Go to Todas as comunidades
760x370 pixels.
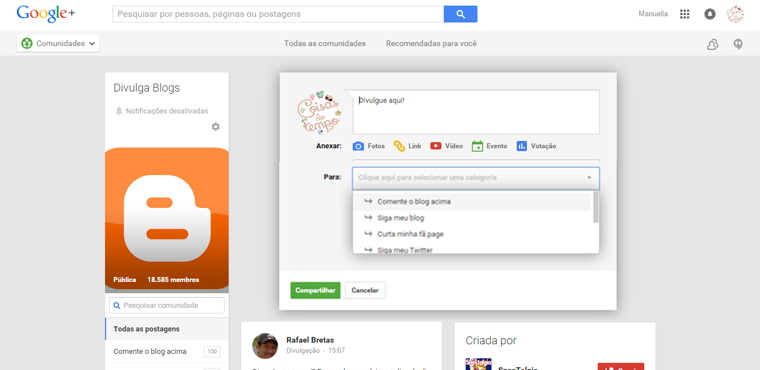click(x=325, y=44)
